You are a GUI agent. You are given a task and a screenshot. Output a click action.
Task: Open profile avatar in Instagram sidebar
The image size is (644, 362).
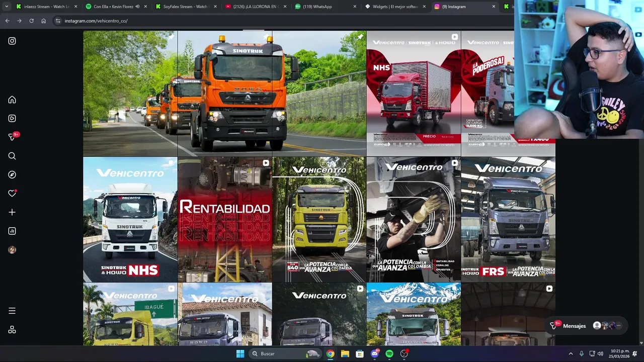coord(12,250)
